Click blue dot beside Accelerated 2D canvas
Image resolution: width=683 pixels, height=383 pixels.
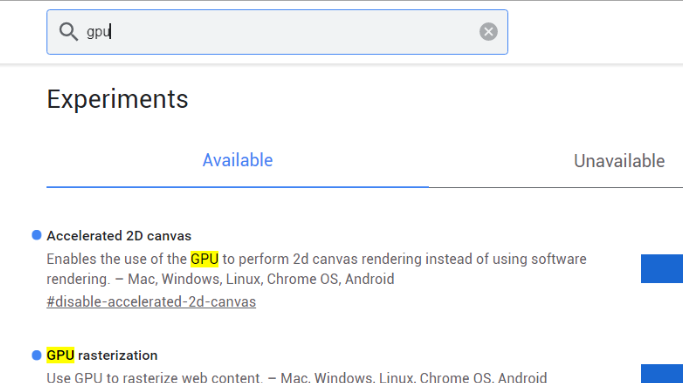pyautogui.click(x=37, y=235)
